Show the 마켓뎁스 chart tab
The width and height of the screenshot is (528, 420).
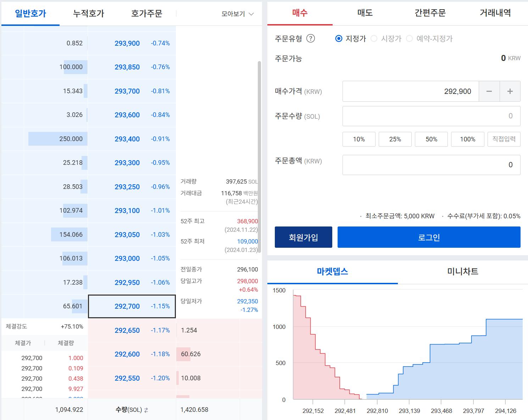coord(333,272)
